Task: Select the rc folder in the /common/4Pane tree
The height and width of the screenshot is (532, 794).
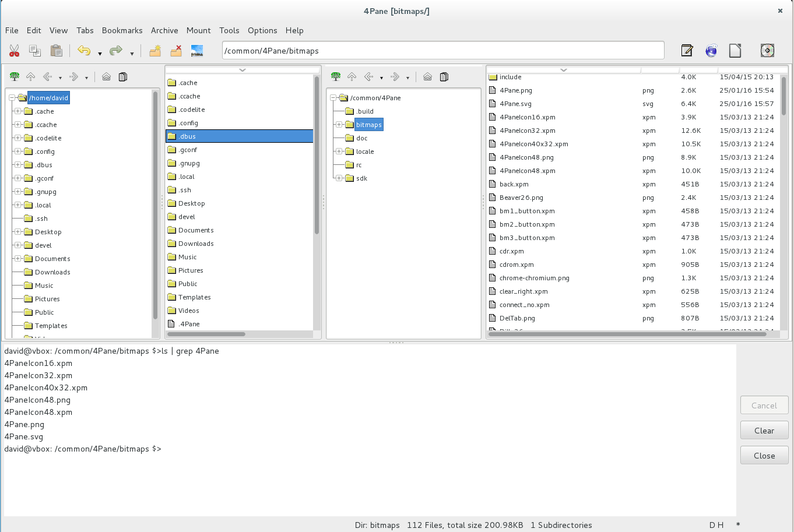Action: click(x=359, y=165)
